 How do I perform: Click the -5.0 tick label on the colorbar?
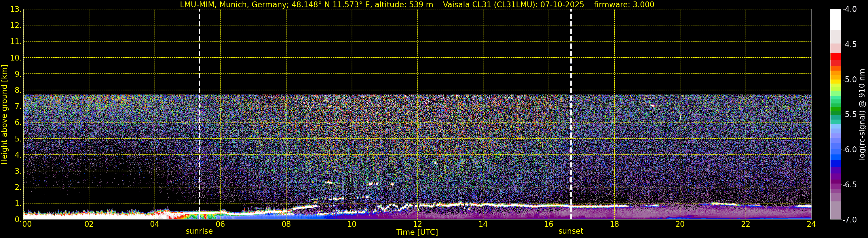point(849,80)
